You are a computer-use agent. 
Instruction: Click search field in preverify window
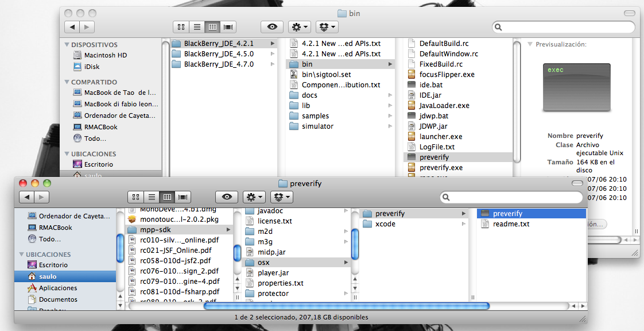coord(511,197)
